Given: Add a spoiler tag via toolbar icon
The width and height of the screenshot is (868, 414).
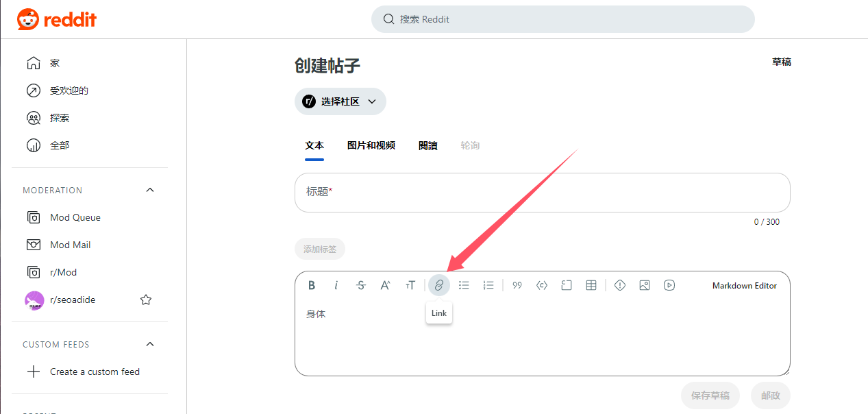Looking at the screenshot, I should 620,285.
